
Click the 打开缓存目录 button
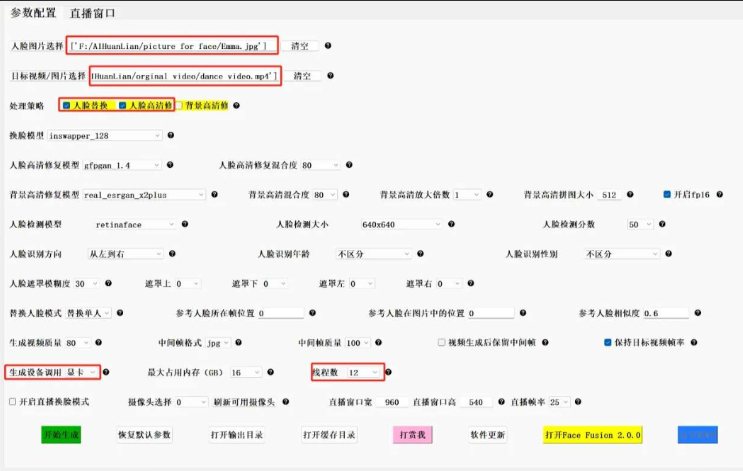click(x=329, y=435)
